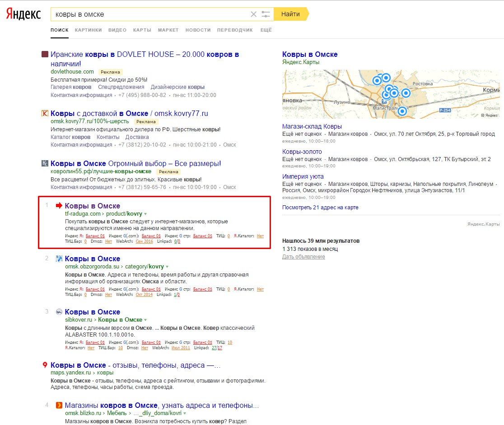
Task: Click the omsk.kovry77.ru ad favicon
Action: click(x=45, y=113)
